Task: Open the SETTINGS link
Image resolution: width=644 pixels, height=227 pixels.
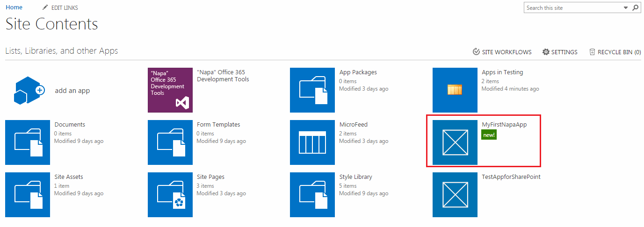Action: [x=564, y=52]
